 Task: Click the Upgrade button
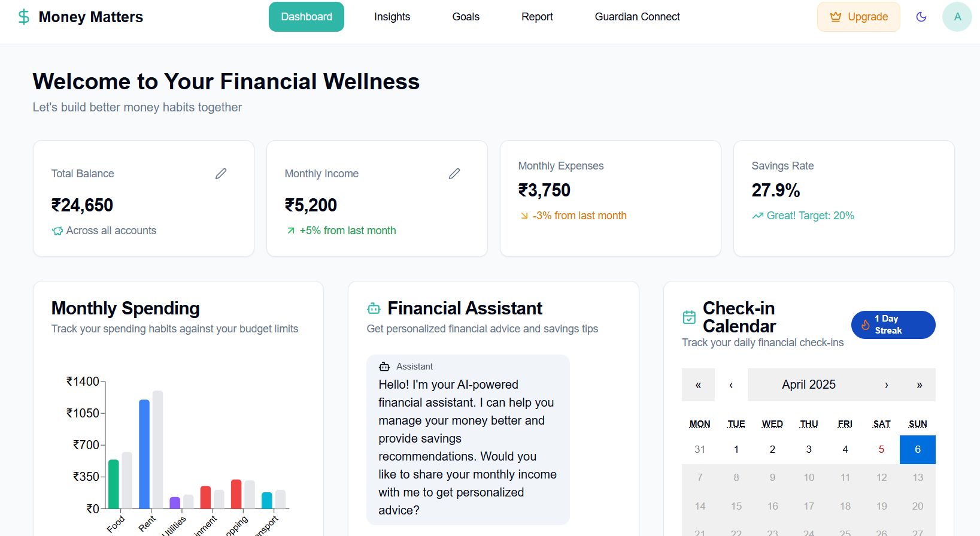858,17
